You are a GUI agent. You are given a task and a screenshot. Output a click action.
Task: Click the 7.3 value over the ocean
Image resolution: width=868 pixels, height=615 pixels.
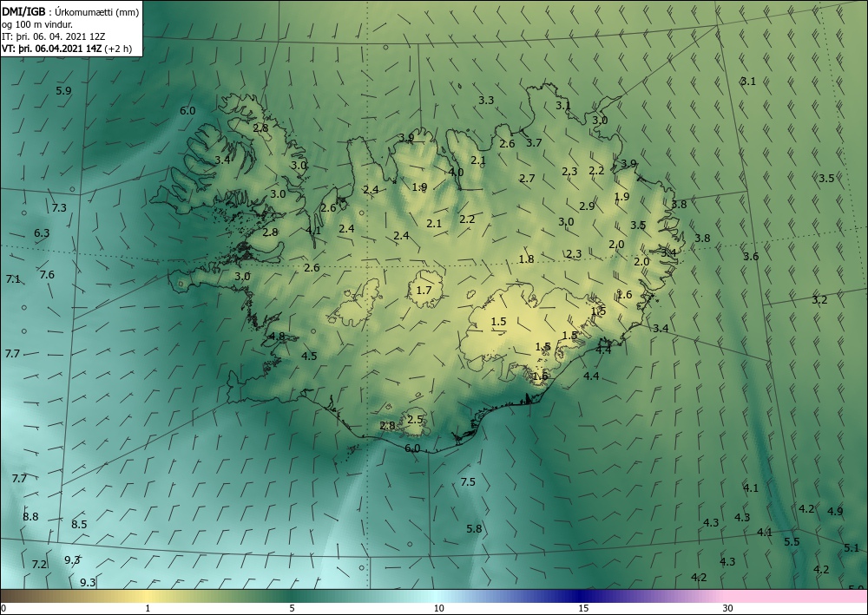click(59, 208)
